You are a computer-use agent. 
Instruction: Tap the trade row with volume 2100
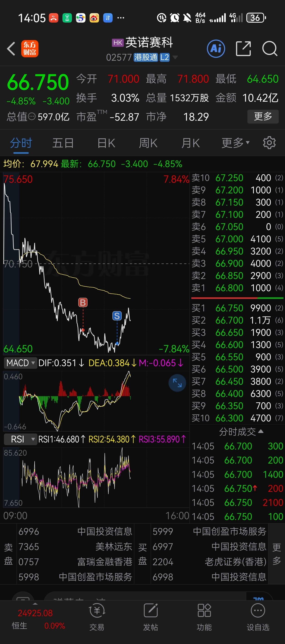237,502
